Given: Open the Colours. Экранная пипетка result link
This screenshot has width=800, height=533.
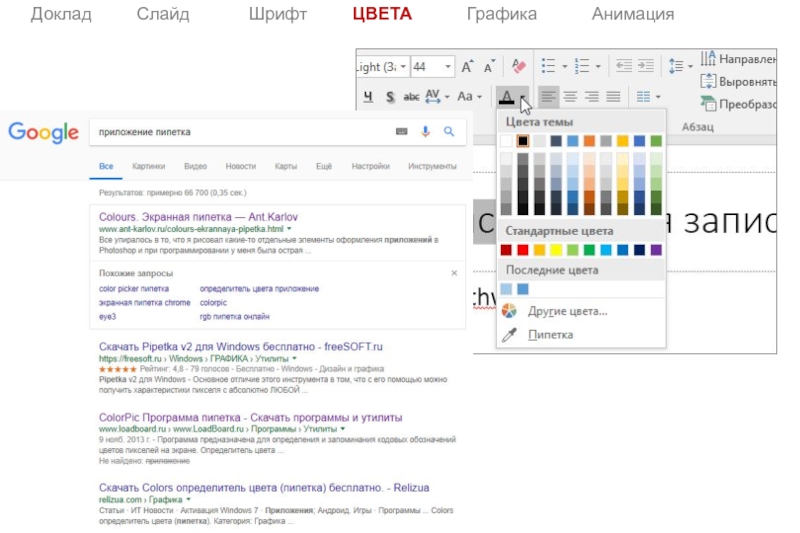Looking at the screenshot, I should (x=198, y=216).
